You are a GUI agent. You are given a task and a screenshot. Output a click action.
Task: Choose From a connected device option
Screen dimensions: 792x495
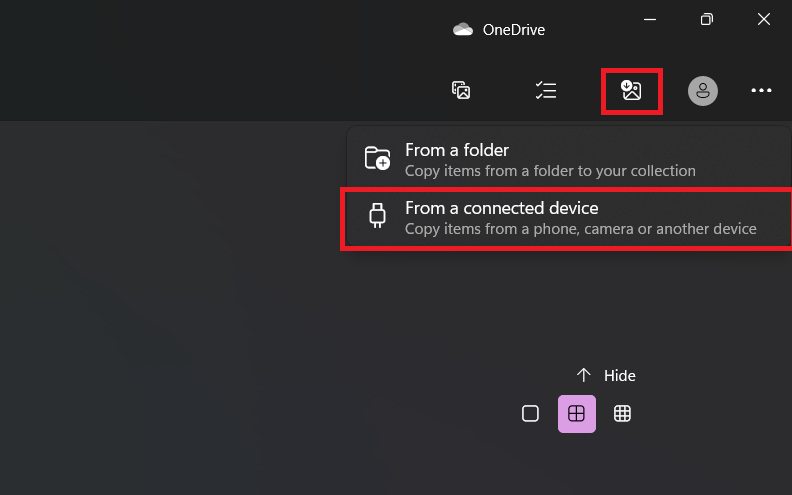pos(569,218)
